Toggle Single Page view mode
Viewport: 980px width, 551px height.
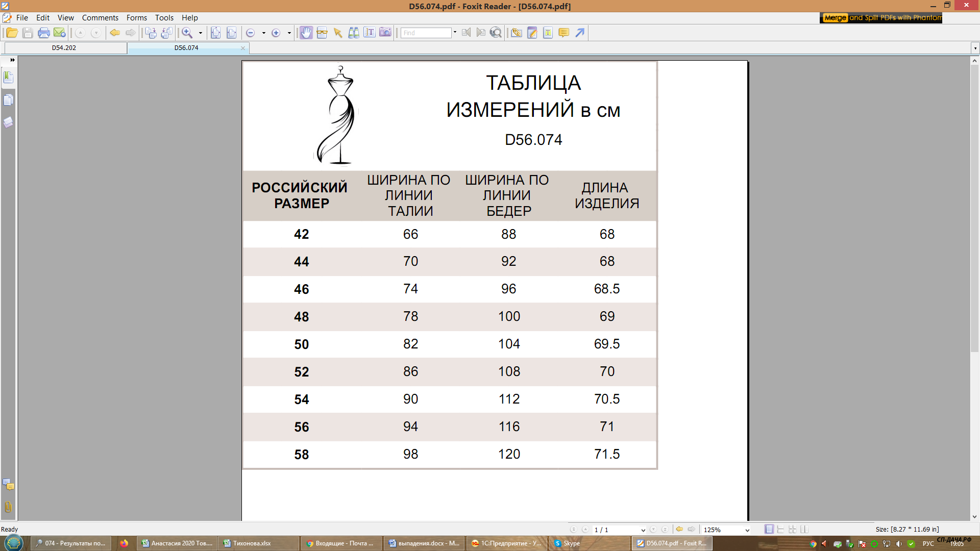click(769, 530)
